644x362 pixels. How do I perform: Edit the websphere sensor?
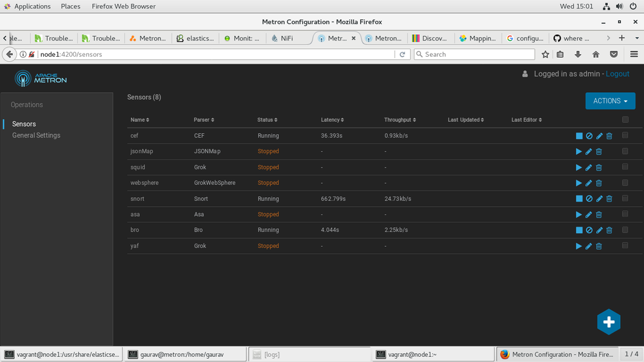point(589,183)
